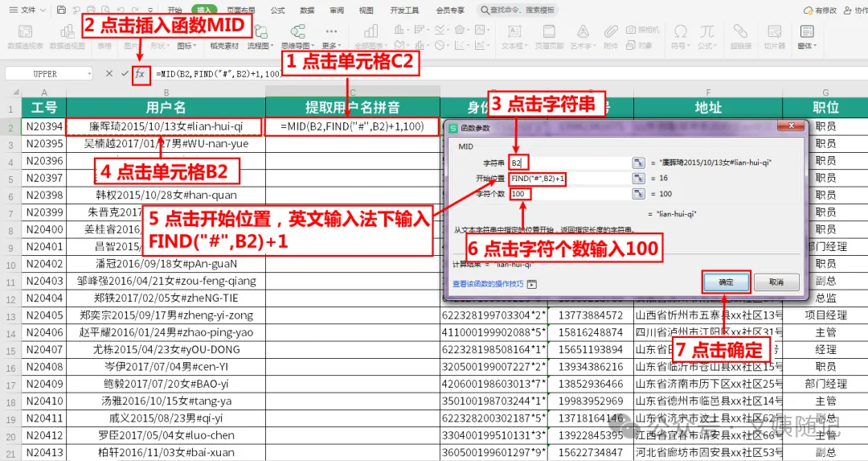The width and height of the screenshot is (868, 461).
Task: Click the 协作 collaboration icon
Action: (x=854, y=10)
